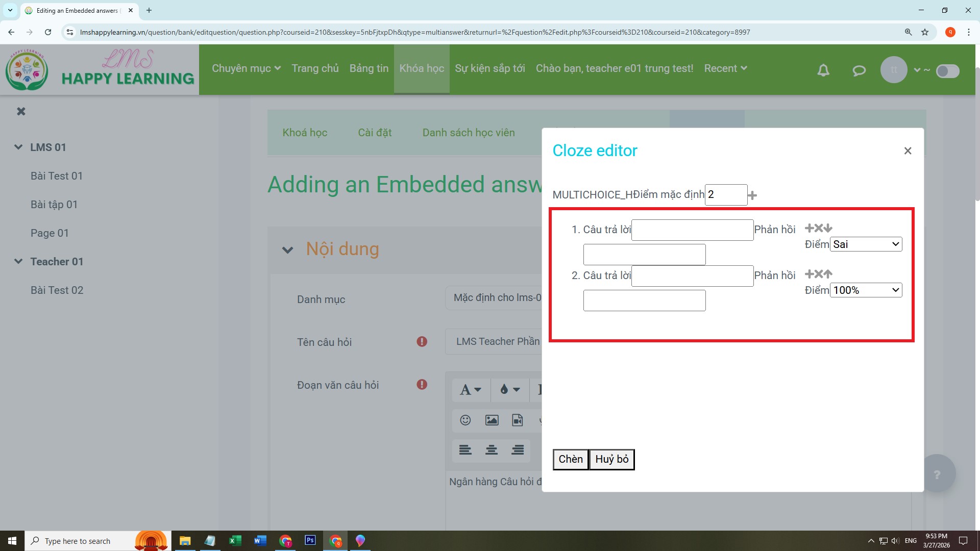The image size is (980, 551).
Task: Open Excel from the Windows taskbar
Action: (x=235, y=541)
